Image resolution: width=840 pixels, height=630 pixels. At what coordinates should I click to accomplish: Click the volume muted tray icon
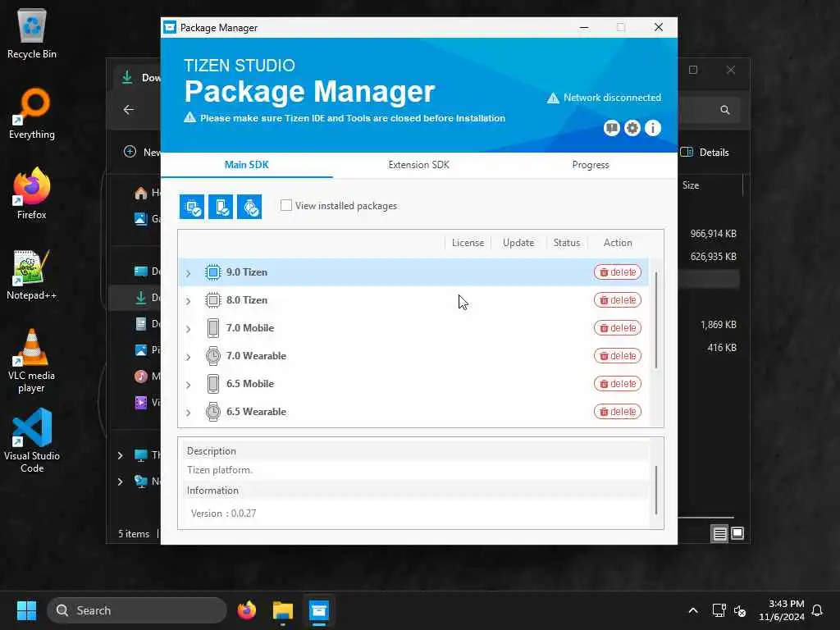(741, 610)
